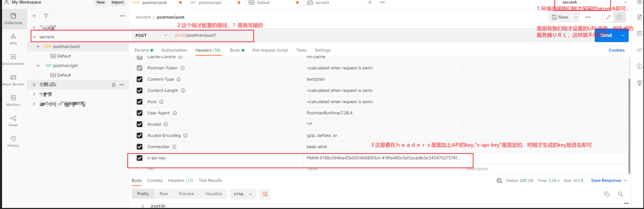The image size is (644, 209).
Task: Click the Save button
Action: (x=560, y=17)
